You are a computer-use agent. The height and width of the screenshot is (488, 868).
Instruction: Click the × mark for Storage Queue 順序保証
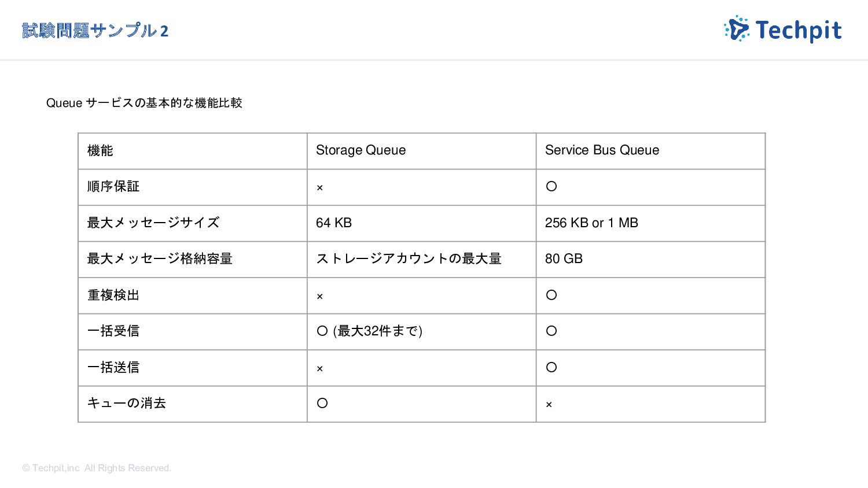tap(319, 188)
